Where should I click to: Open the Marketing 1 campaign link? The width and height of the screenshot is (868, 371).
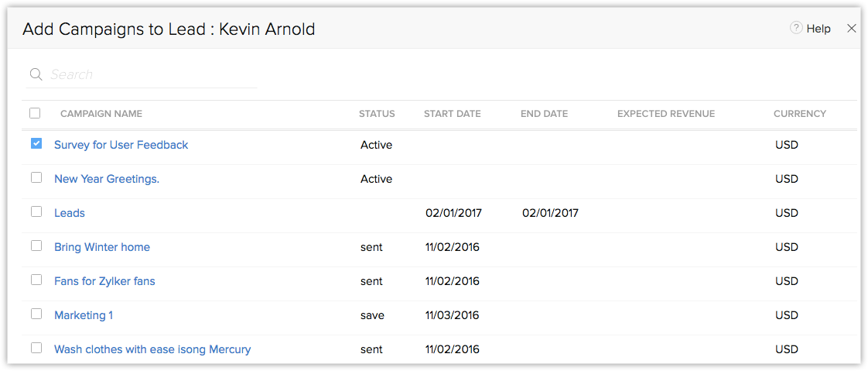coord(84,315)
